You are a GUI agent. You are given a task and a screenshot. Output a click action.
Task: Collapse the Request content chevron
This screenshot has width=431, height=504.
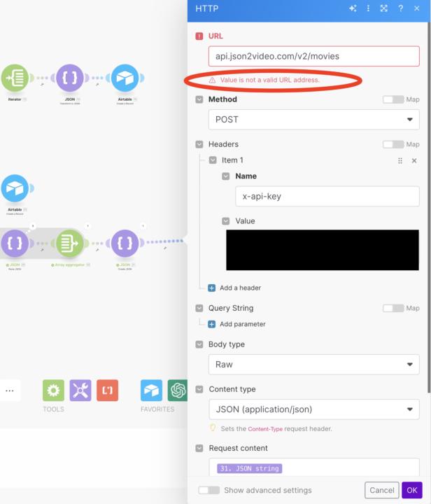(199, 448)
